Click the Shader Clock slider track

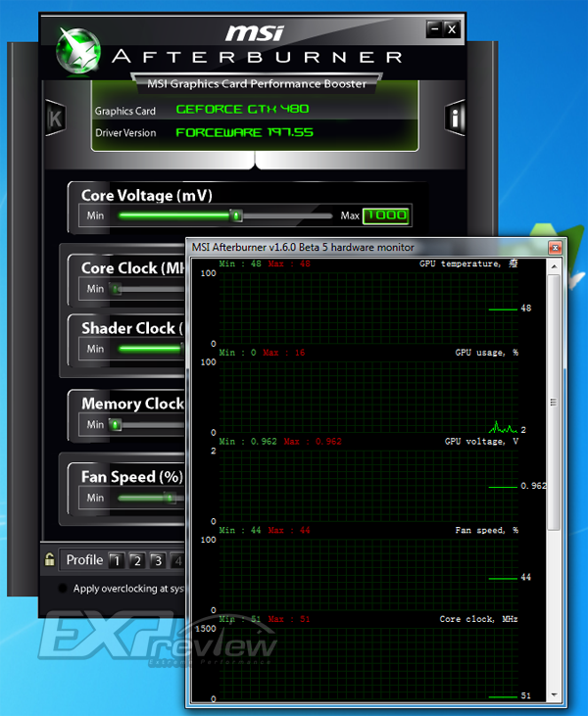(x=150, y=349)
